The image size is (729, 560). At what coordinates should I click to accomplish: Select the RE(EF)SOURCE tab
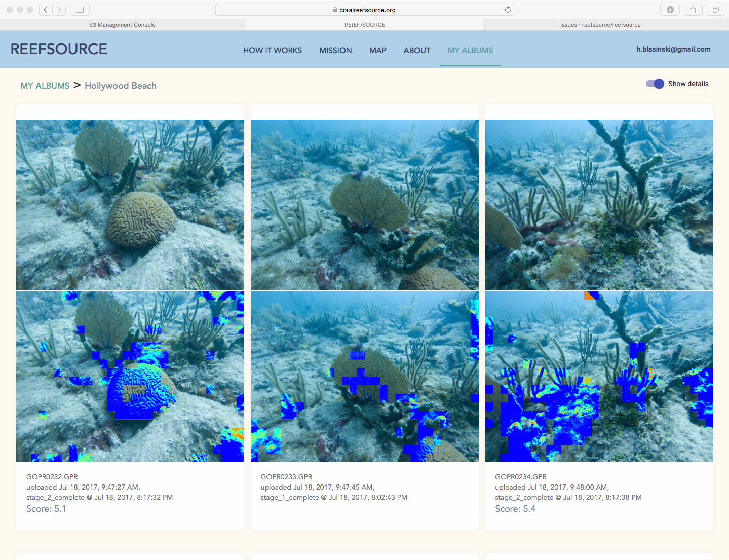(x=365, y=25)
